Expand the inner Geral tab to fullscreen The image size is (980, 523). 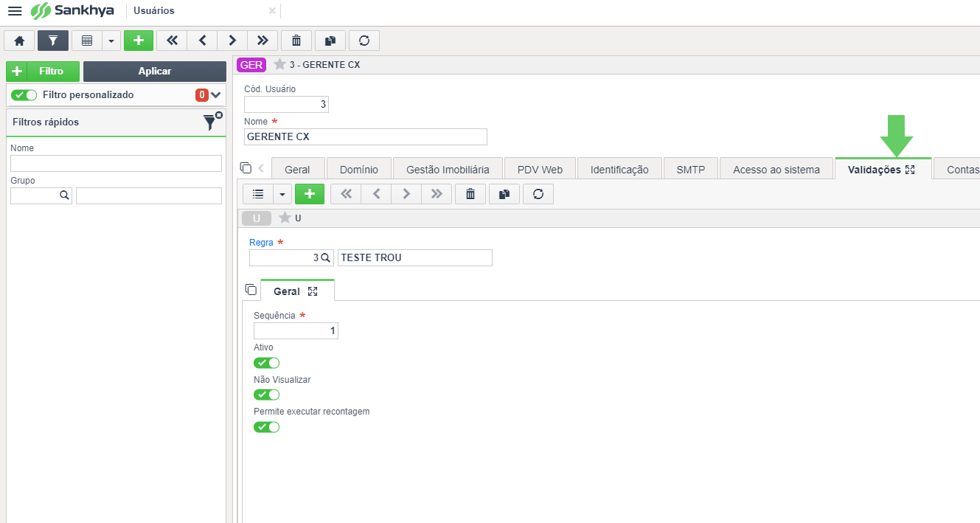click(x=313, y=291)
